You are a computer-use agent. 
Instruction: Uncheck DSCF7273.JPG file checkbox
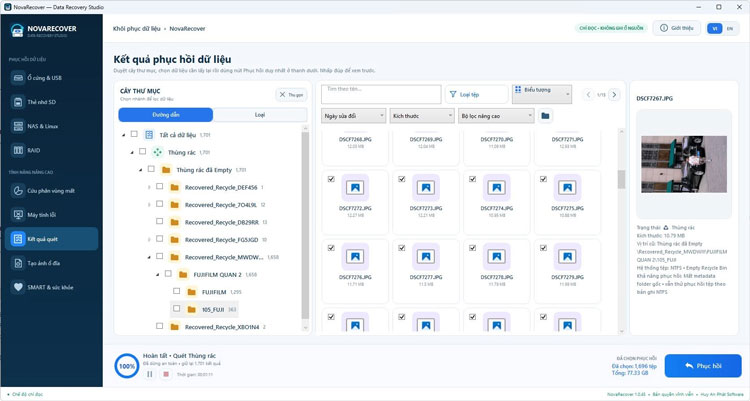pyautogui.click(x=402, y=179)
